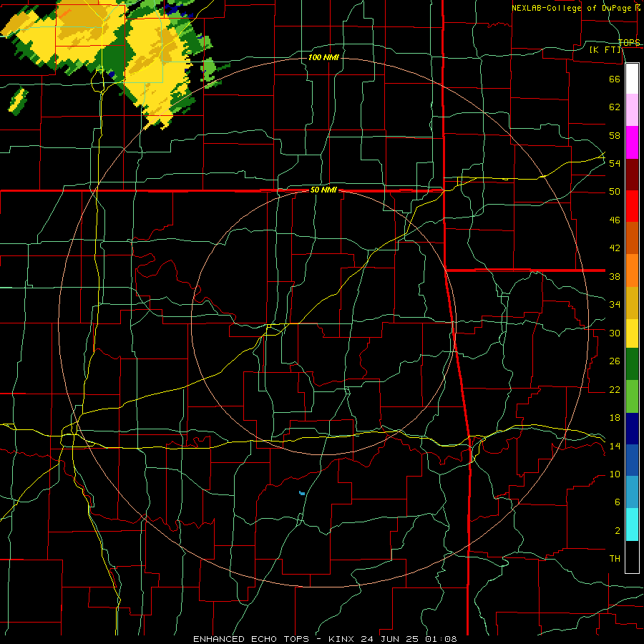Click the '6' legend value
644x644 pixels.
click(x=617, y=502)
